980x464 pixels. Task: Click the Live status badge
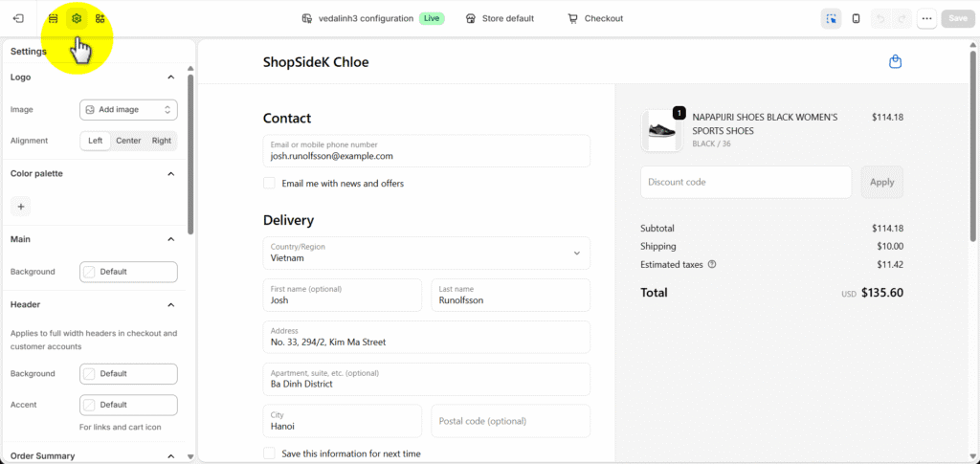[432, 19]
